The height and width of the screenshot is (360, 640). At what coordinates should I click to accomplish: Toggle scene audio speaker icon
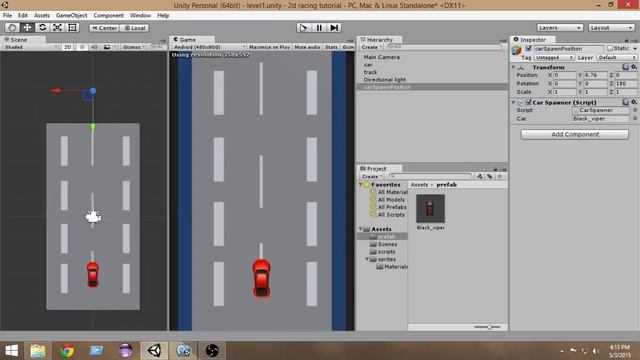[94, 47]
